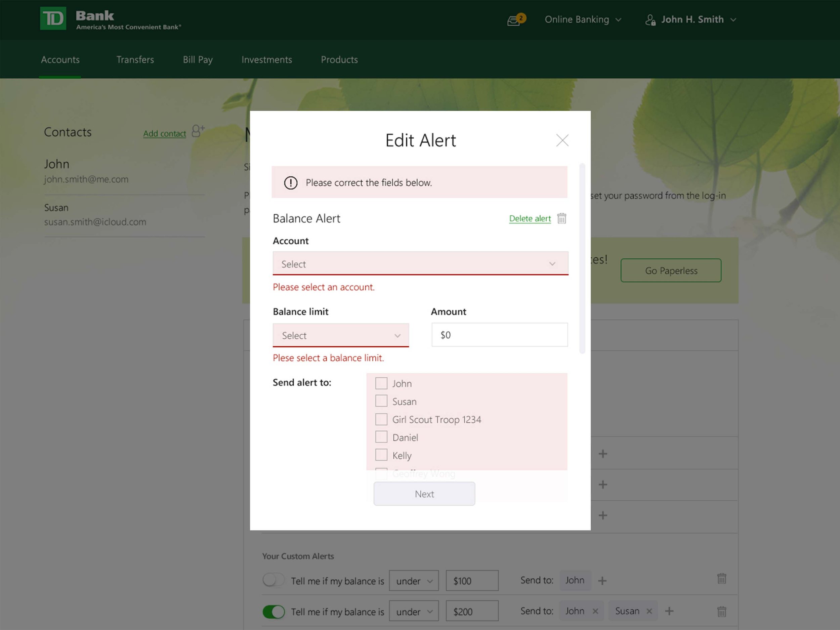
Task: Click the trash icon beside Delete alert
Action: point(562,218)
